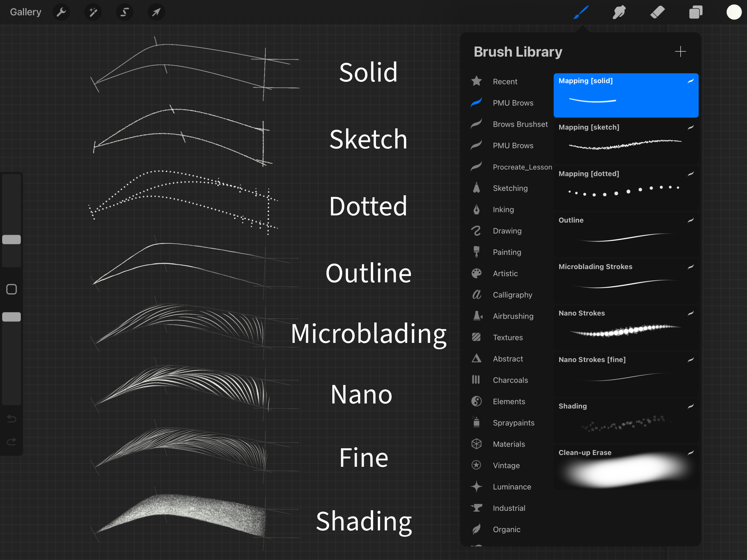Open the Actions wrench menu

tap(61, 13)
